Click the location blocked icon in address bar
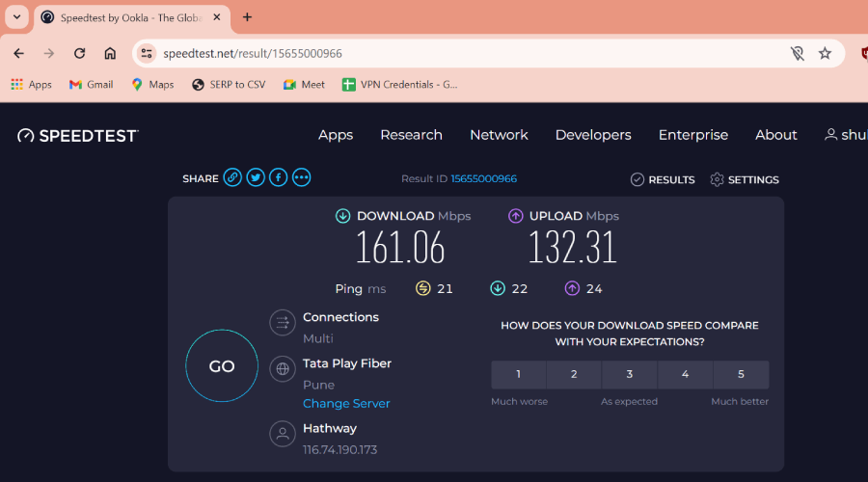 (x=798, y=54)
